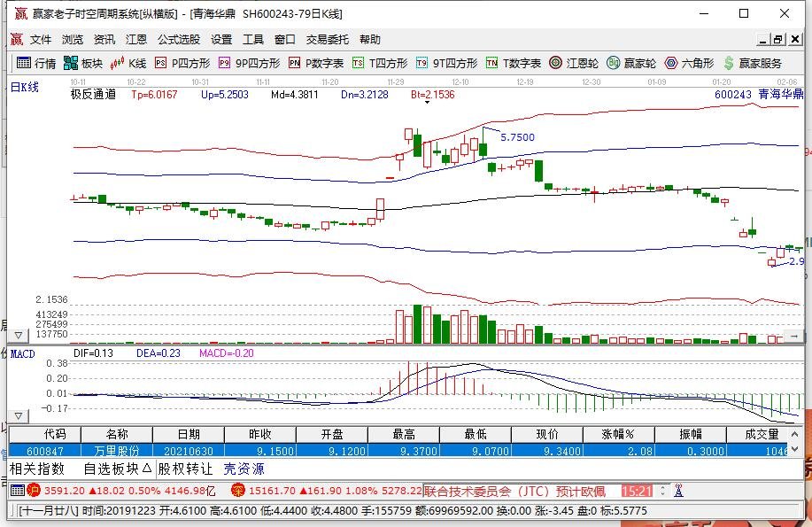Click the 万里股份 name cell
The image size is (812, 527).
(117, 451)
